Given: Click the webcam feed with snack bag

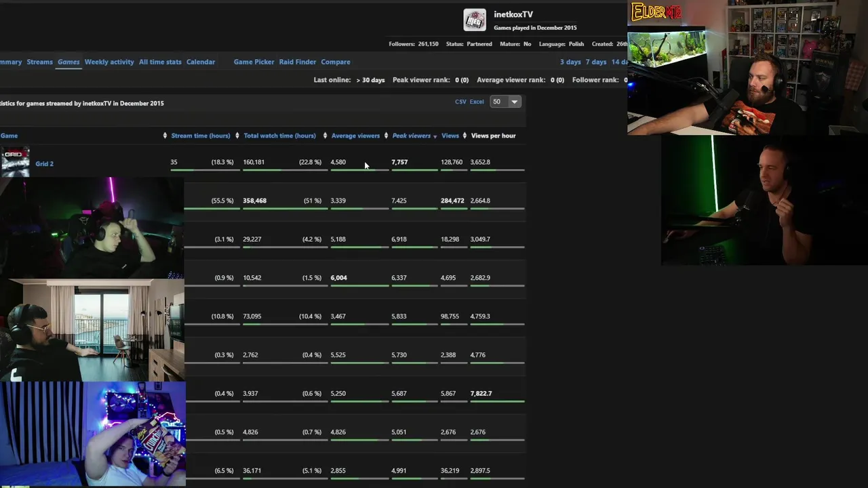Looking at the screenshot, I should tap(92, 434).
